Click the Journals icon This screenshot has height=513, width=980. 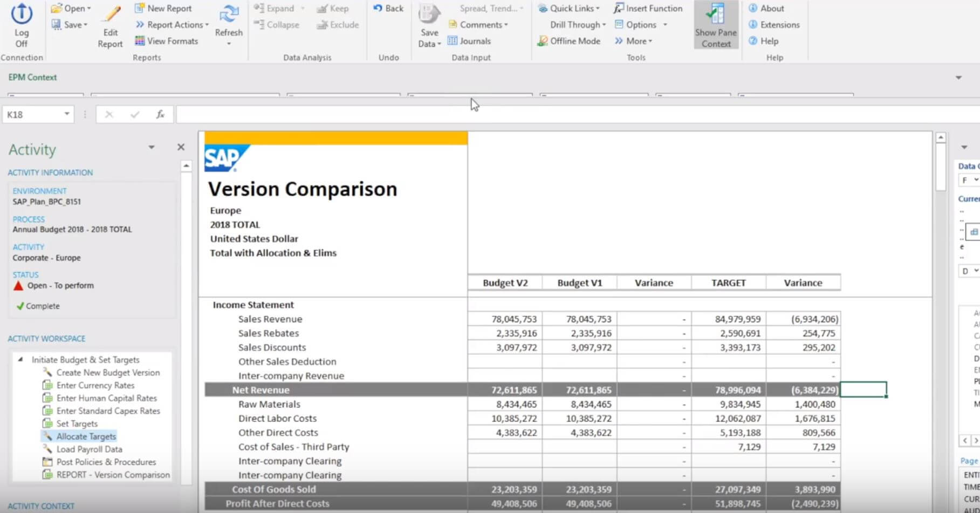tap(453, 41)
